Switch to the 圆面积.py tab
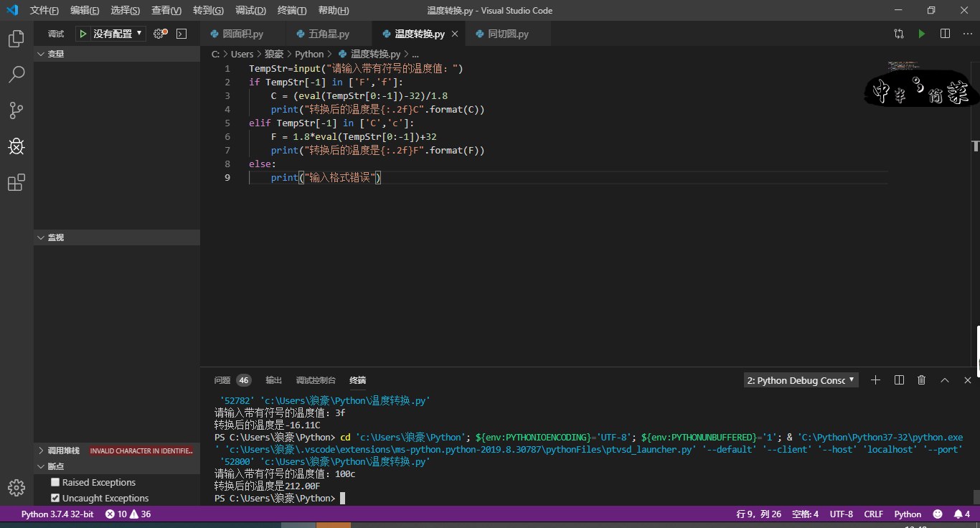This screenshot has width=980, height=528. (242, 34)
